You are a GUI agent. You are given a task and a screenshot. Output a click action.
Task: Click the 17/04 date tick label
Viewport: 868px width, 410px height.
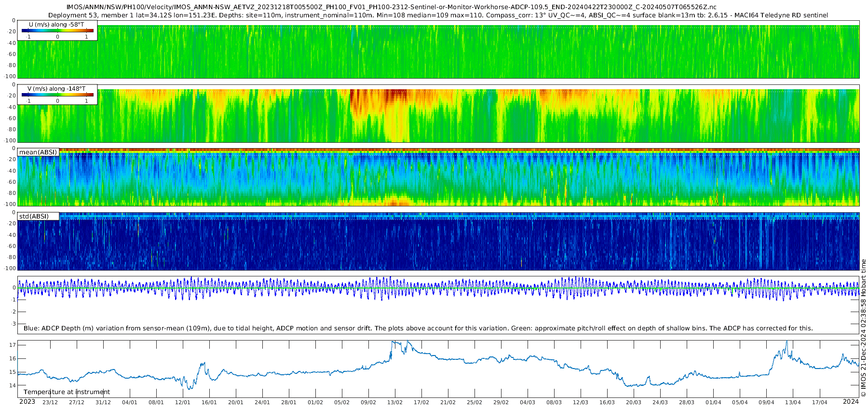(819, 402)
